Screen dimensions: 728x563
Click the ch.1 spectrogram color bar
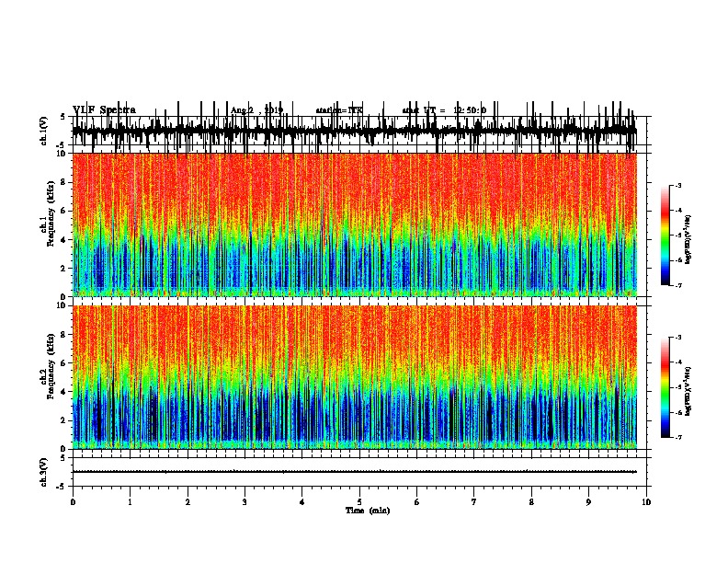tap(665, 236)
